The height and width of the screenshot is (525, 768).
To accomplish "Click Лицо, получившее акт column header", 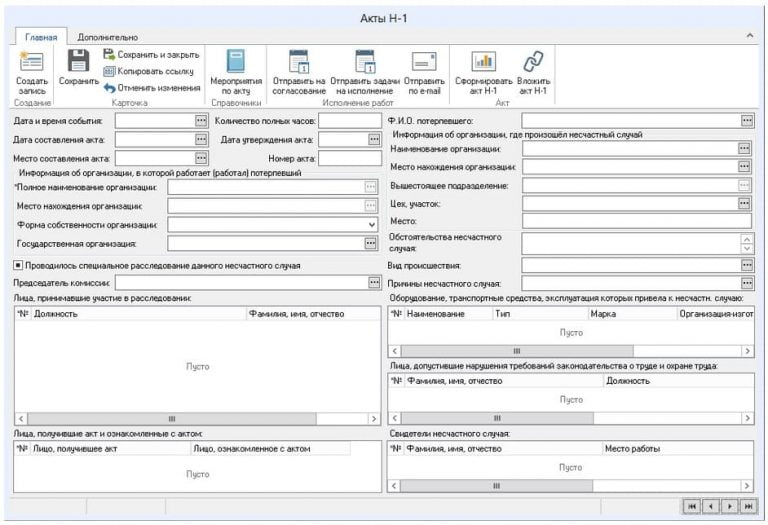I will click(x=110, y=449).
